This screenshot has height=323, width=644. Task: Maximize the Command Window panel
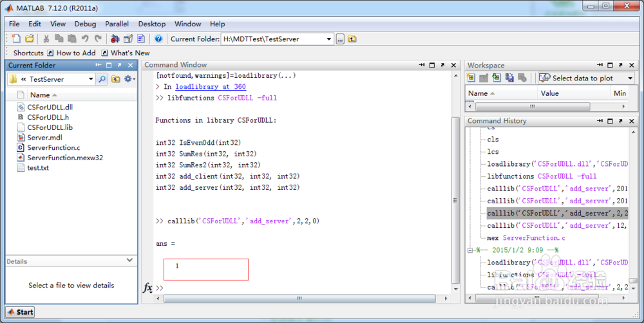click(432, 65)
